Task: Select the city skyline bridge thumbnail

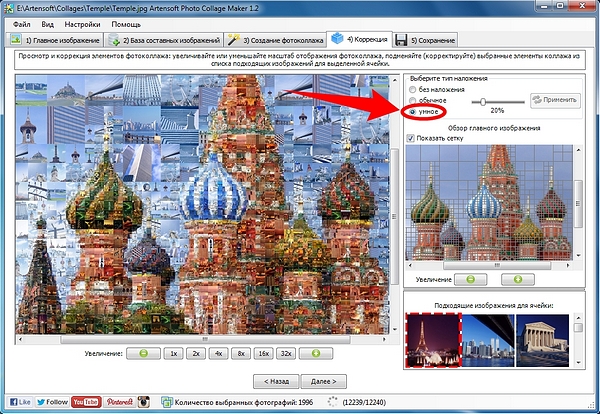Action: pyautogui.click(x=488, y=340)
